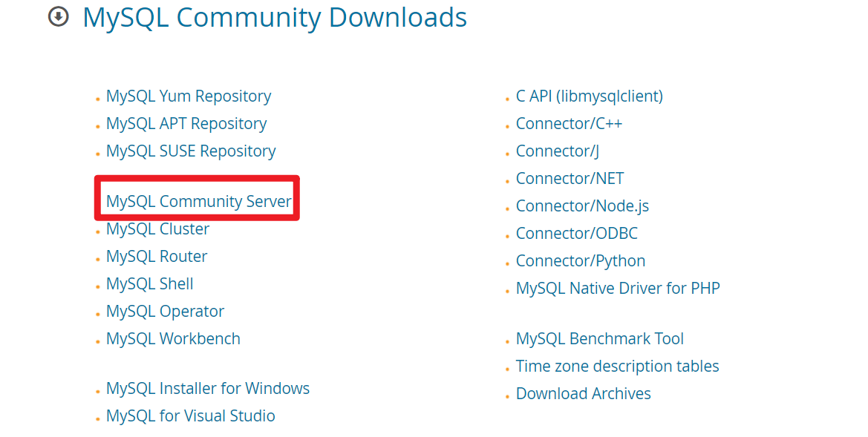
Task: Choose MySQL Installer for Windows
Action: (208, 388)
